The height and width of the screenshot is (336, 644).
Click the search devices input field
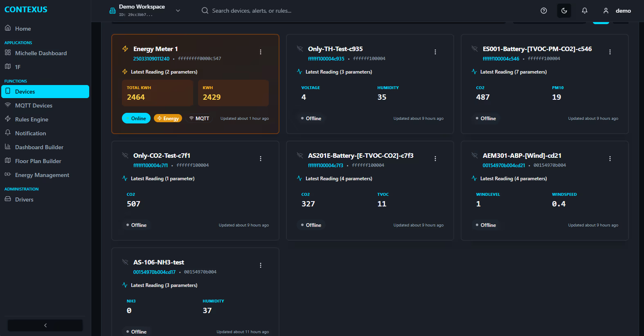[251, 11]
